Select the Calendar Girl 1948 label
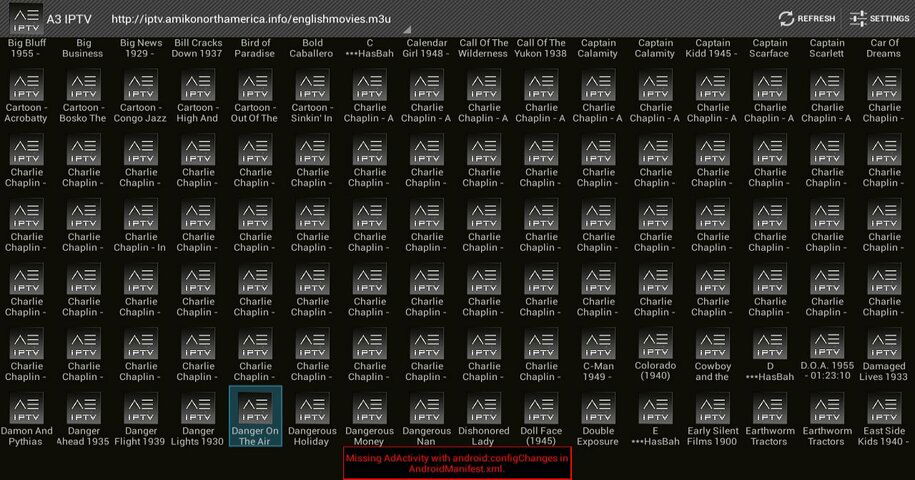Screen dimensions: 915x480 click(x=427, y=48)
